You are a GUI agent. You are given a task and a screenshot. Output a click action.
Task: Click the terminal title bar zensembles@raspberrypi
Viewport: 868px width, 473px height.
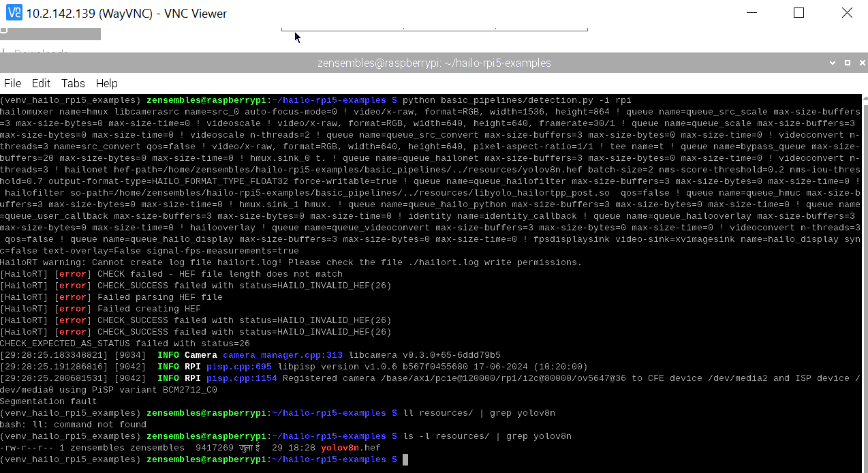pos(434,63)
